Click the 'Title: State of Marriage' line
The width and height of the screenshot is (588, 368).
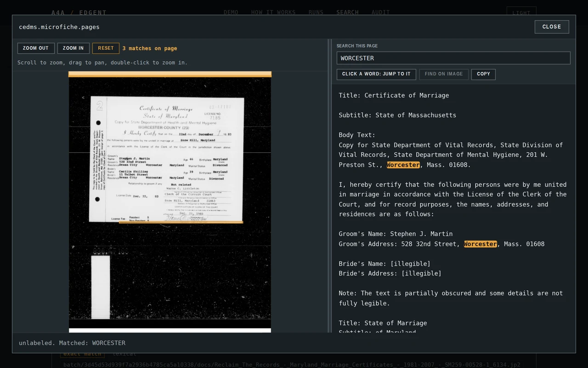click(383, 323)
